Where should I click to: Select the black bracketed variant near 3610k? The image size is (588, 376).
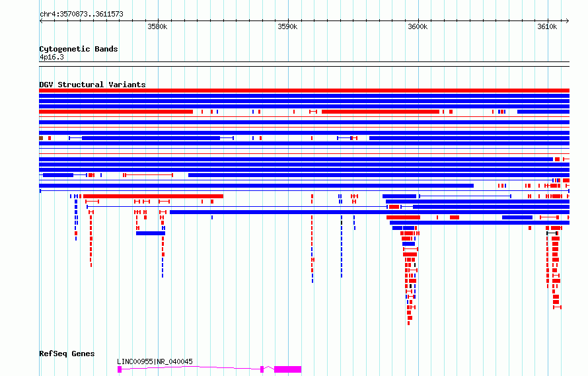point(552,233)
